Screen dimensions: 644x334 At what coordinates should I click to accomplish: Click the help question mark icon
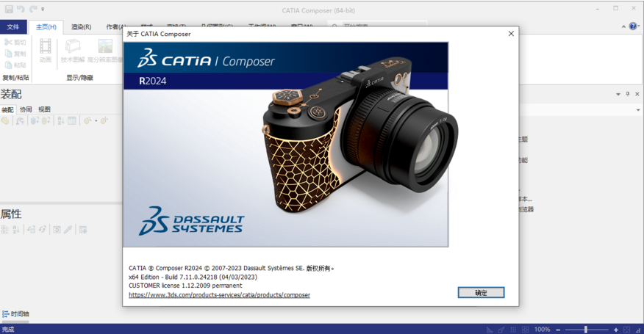coord(633,26)
